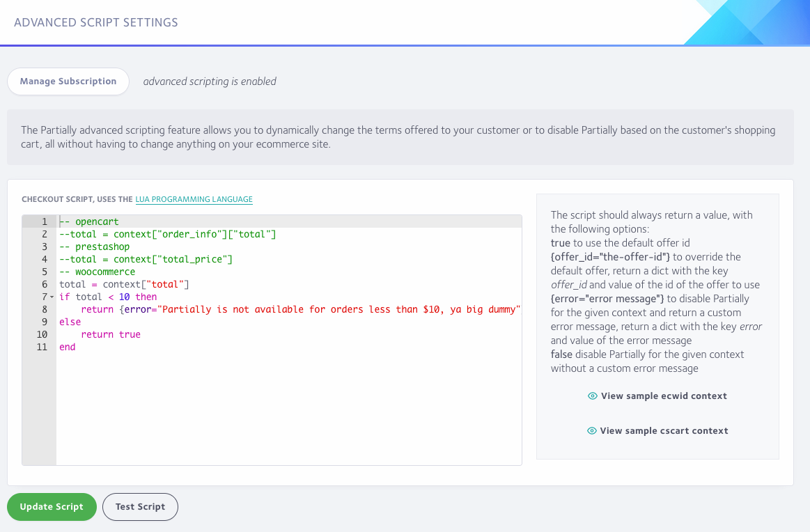Collapse the code fold arrow on line 7
Viewport: 810px width, 532px height.
click(x=52, y=297)
